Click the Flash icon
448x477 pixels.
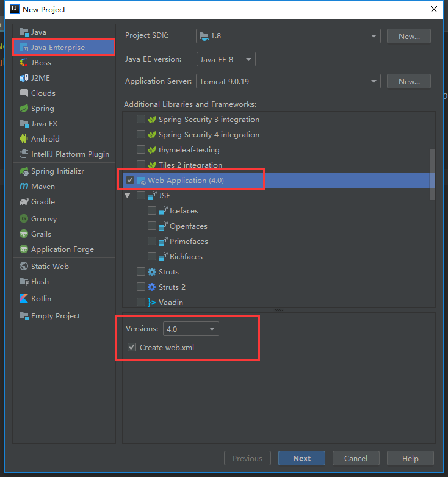(24, 281)
